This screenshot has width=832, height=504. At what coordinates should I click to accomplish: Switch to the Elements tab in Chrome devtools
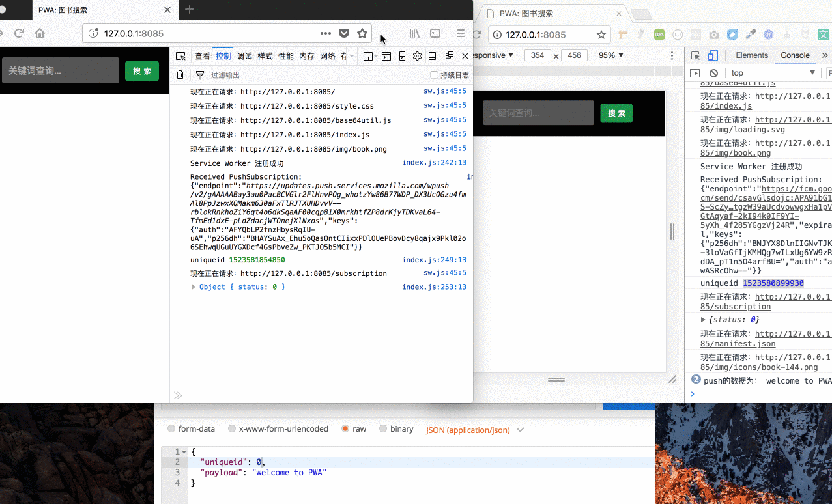coord(752,56)
